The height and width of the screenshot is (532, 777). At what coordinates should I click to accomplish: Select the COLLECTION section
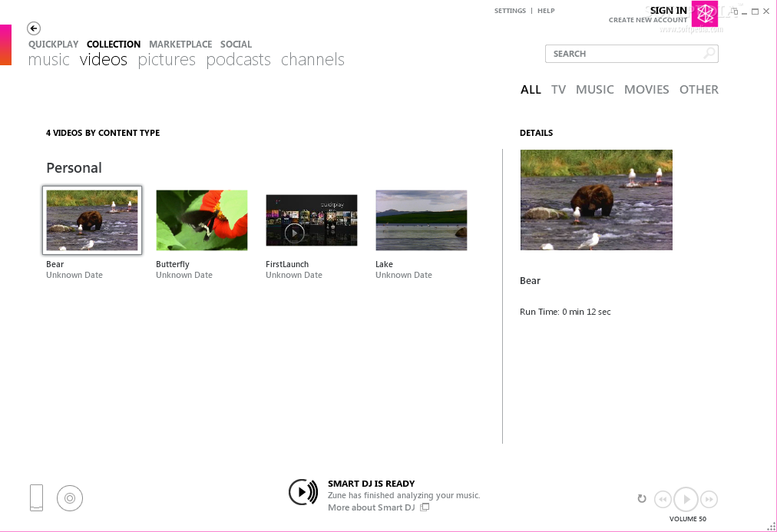114,44
